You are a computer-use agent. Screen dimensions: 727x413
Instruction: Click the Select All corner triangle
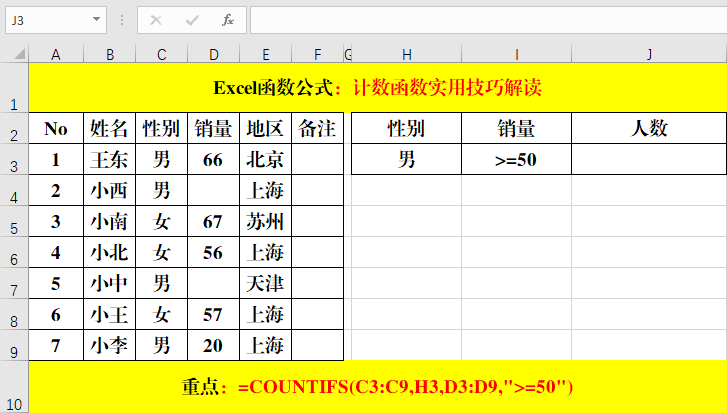(x=19, y=54)
